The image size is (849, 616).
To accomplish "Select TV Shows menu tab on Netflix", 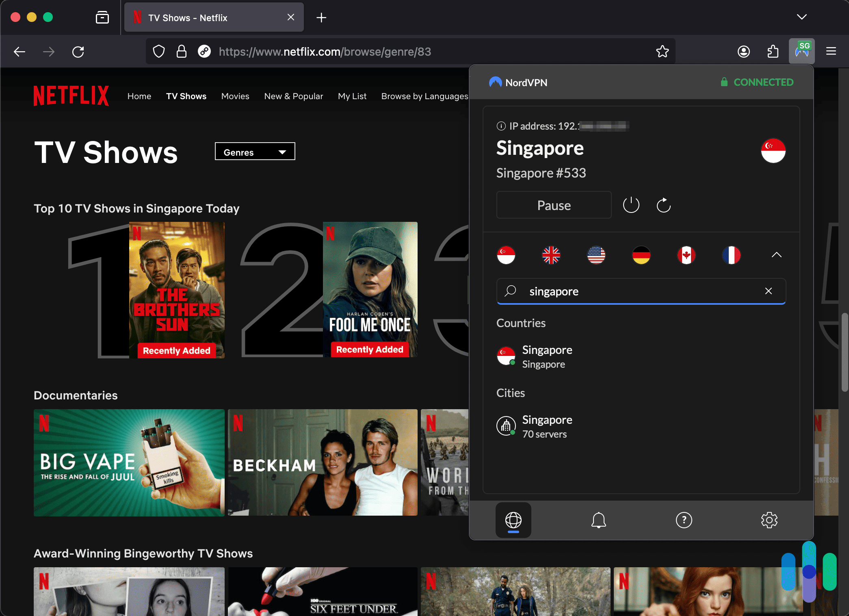I will pyautogui.click(x=186, y=95).
